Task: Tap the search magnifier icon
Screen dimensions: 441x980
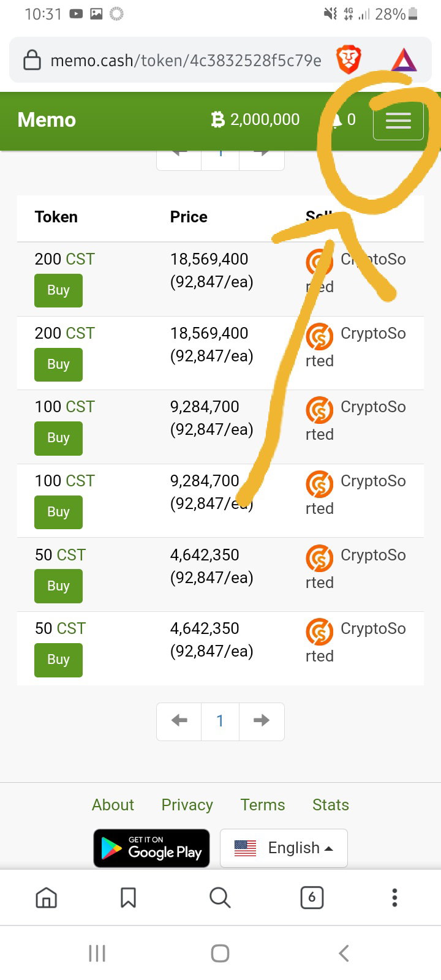Action: point(219,897)
